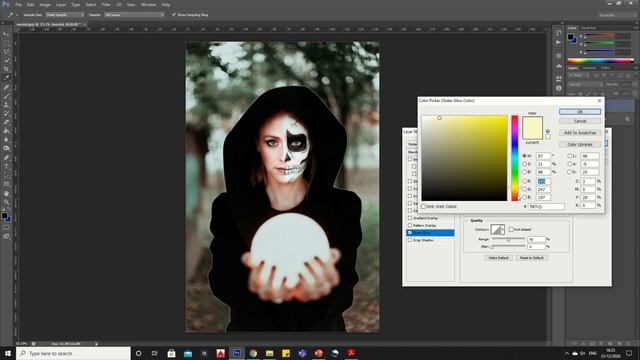The height and width of the screenshot is (360, 640).
Task: Click the vertical hue slider
Action: [x=515, y=158]
